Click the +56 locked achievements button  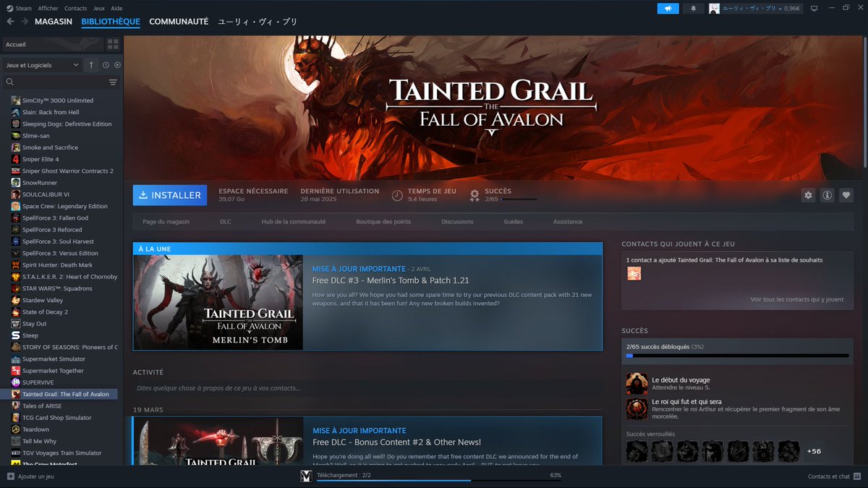[814, 452]
